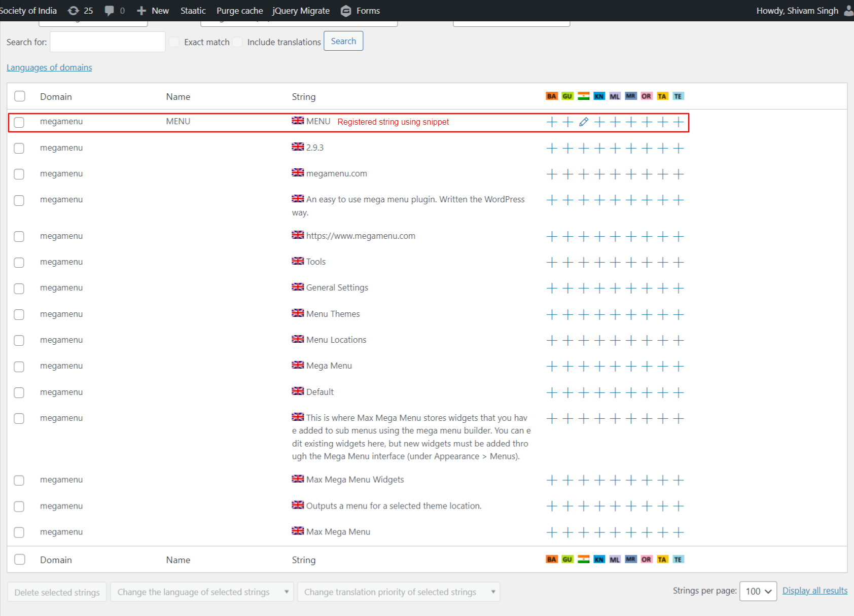Click the String column header
Screen dimensions: 854x616
point(303,96)
